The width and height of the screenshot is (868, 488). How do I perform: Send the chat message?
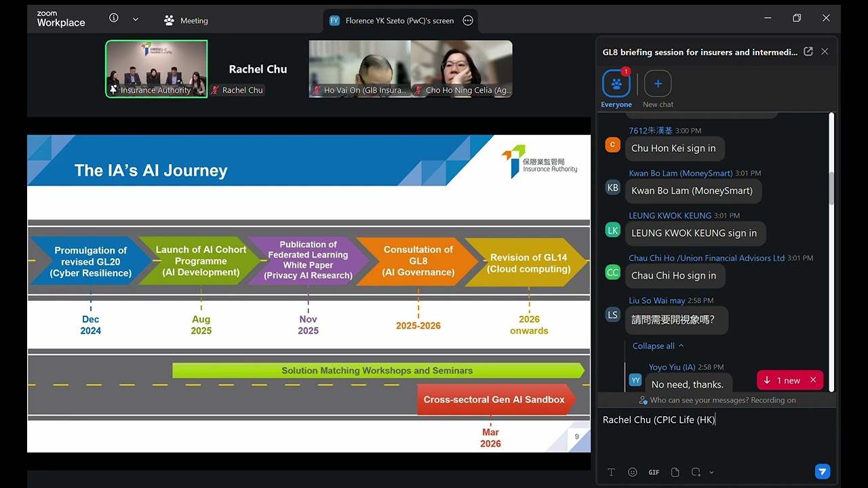tap(822, 472)
